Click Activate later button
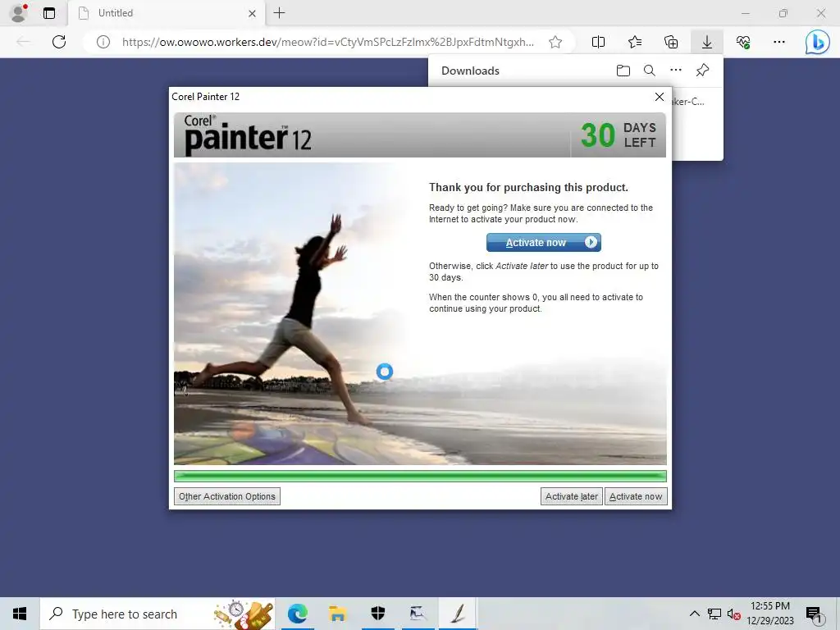Viewport: 840px width, 630px height. (x=572, y=496)
